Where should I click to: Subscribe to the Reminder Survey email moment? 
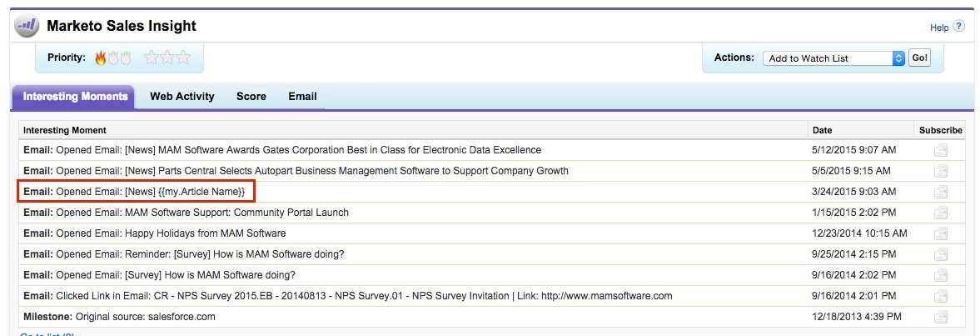(941, 254)
